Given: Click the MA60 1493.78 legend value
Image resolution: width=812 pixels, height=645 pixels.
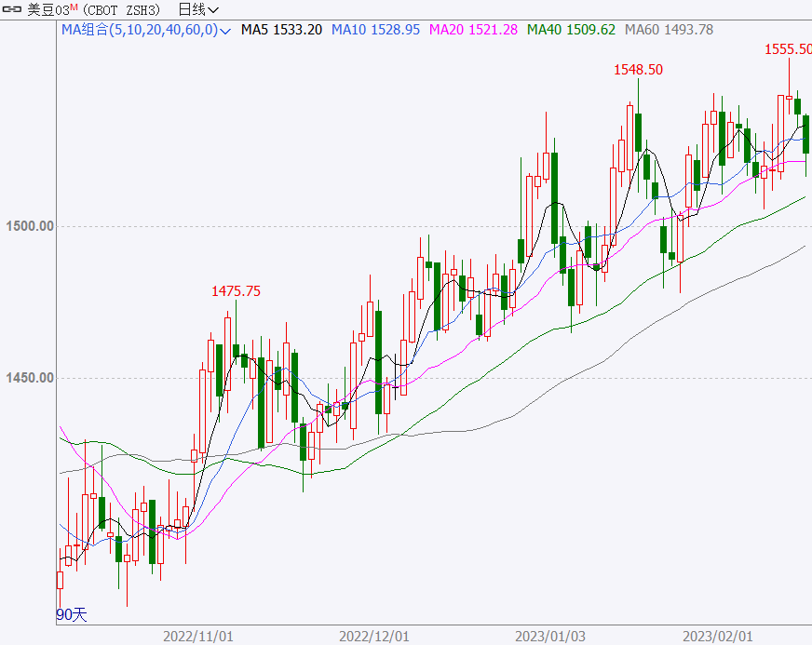Looking at the screenshot, I should click(x=670, y=30).
